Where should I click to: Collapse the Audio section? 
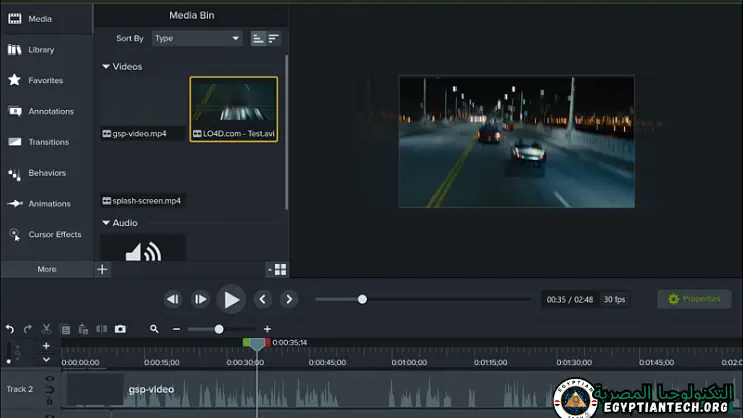(x=106, y=223)
